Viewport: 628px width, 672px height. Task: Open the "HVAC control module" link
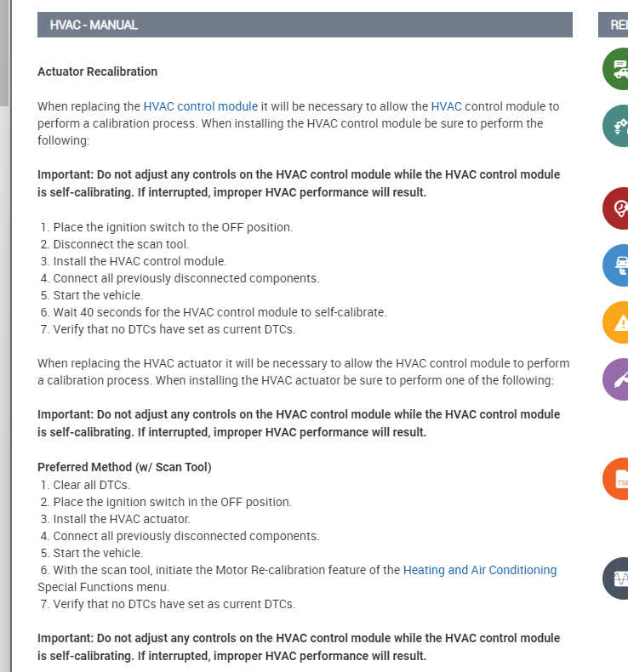(x=200, y=106)
